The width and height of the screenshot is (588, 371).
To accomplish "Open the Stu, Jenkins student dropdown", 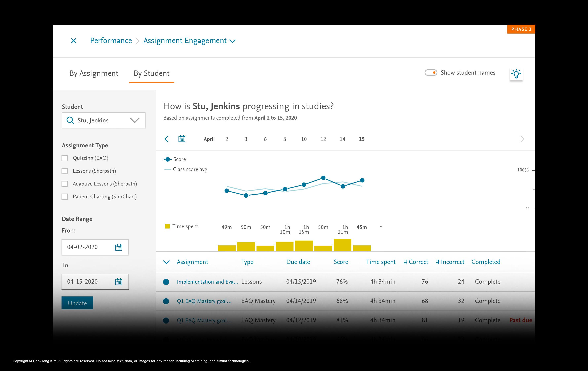I will [x=134, y=120].
